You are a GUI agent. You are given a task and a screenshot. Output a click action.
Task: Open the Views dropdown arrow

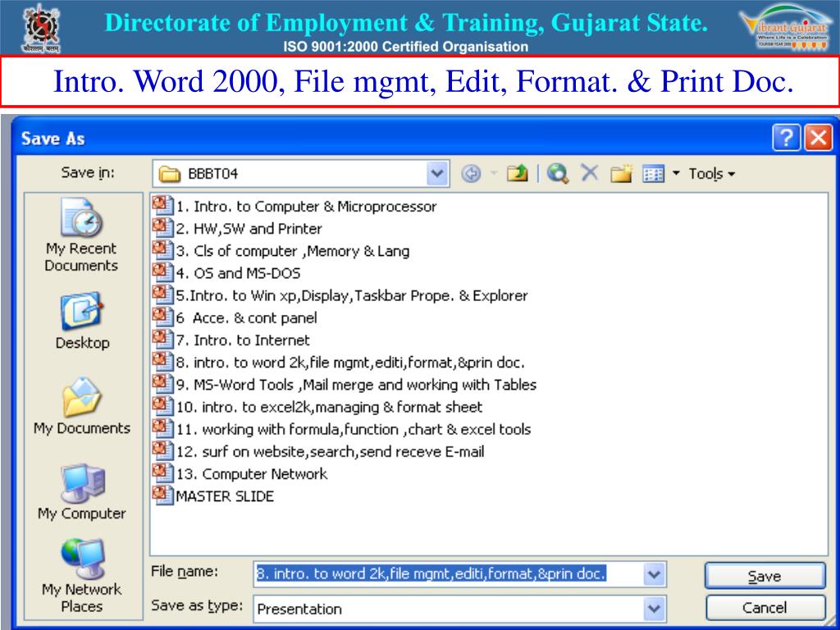[676, 174]
